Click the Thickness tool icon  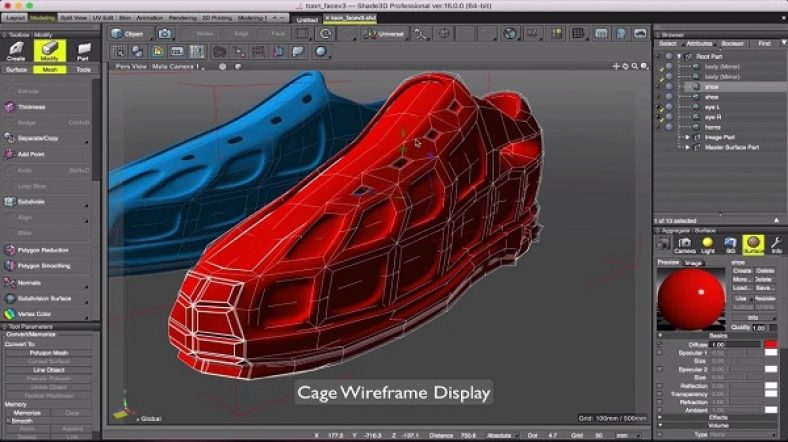(x=10, y=107)
